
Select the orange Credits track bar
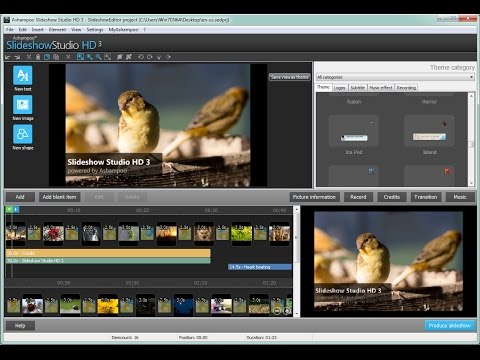click(108, 253)
